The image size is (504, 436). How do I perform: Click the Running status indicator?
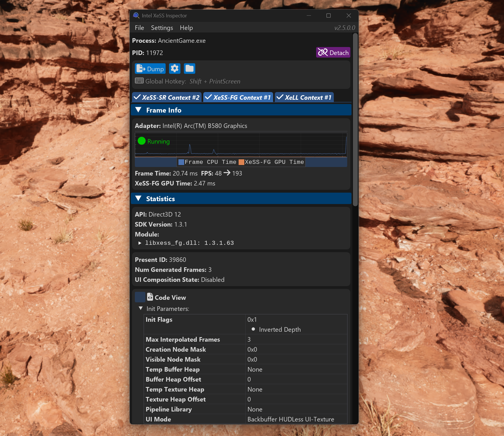point(142,140)
